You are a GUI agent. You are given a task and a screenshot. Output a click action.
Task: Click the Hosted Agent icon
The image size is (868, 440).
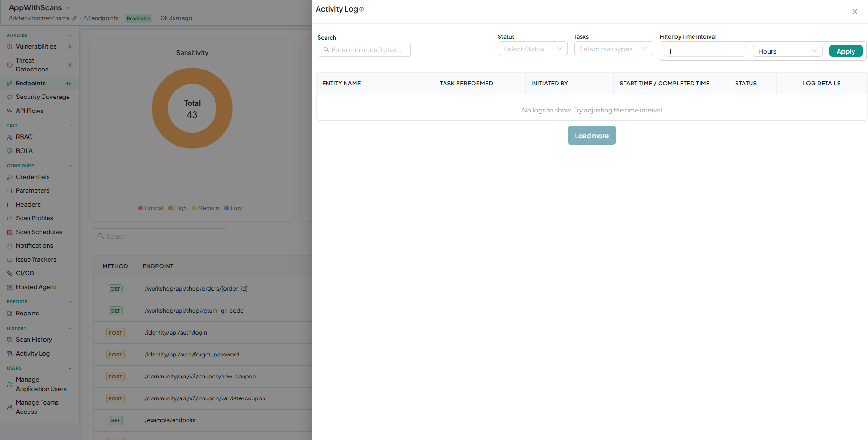(x=10, y=287)
